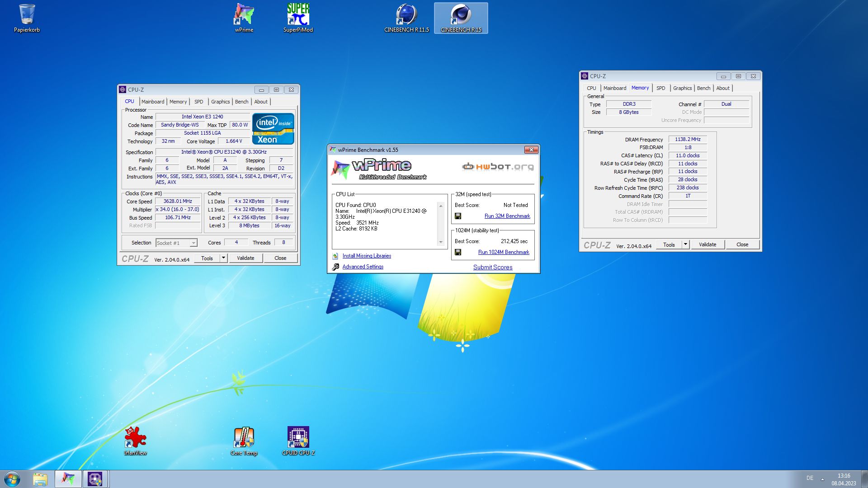Click Tools button in left CPU-Z window

207,258
